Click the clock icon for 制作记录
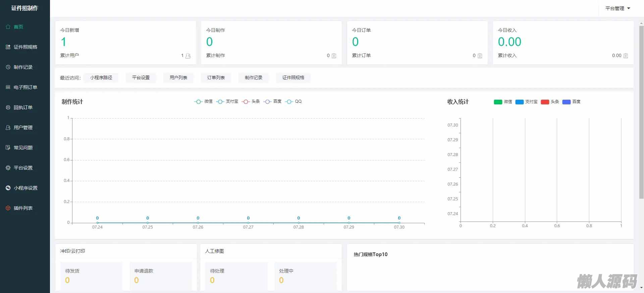The width and height of the screenshot is (644, 293). 8,67
